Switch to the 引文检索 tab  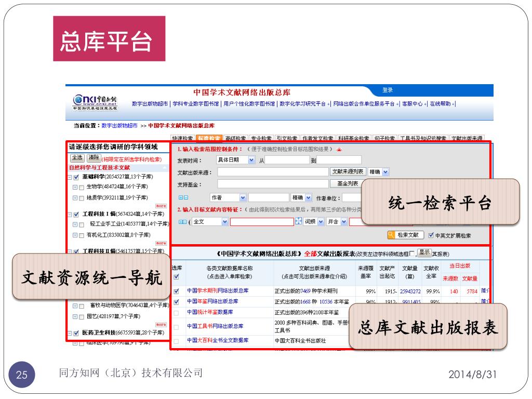pyautogui.click(x=287, y=138)
